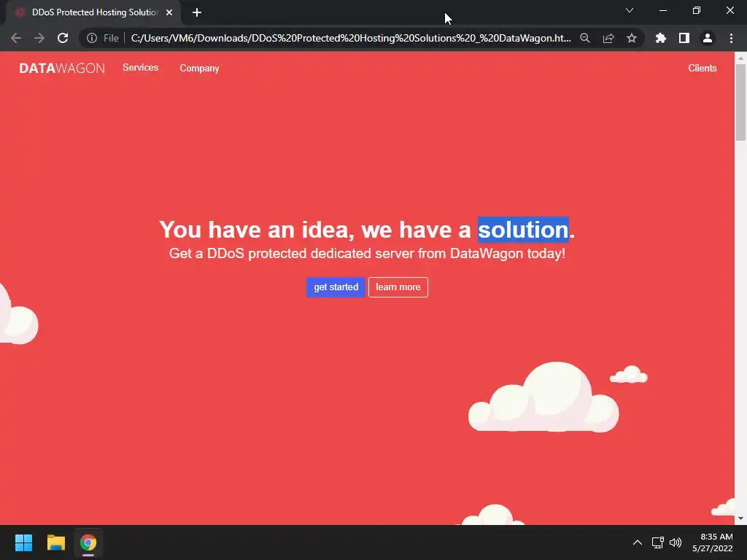747x560 pixels.
Task: Click the DDoS protected dedicated server subtitle
Action: click(x=367, y=253)
